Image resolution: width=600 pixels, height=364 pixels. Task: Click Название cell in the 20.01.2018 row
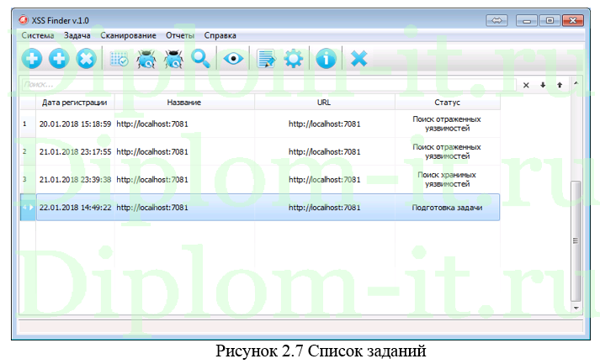point(184,124)
